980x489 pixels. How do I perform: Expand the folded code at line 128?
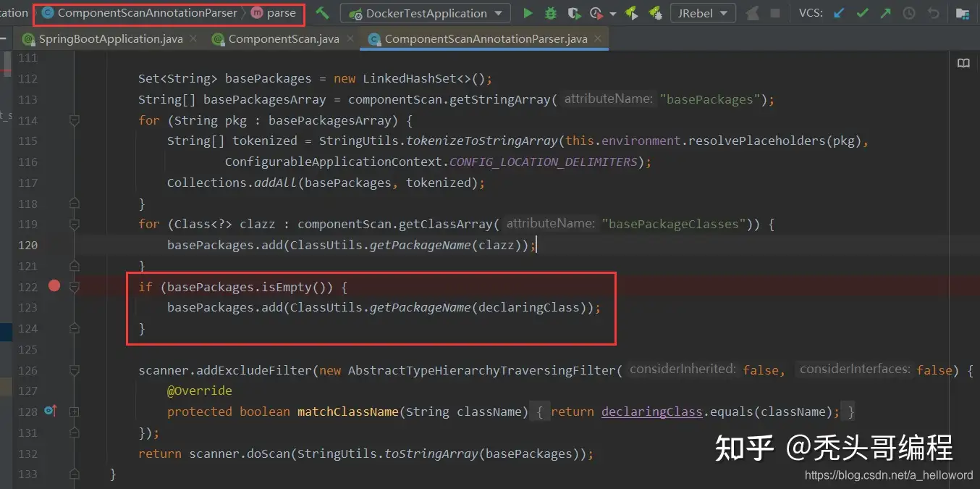point(74,411)
